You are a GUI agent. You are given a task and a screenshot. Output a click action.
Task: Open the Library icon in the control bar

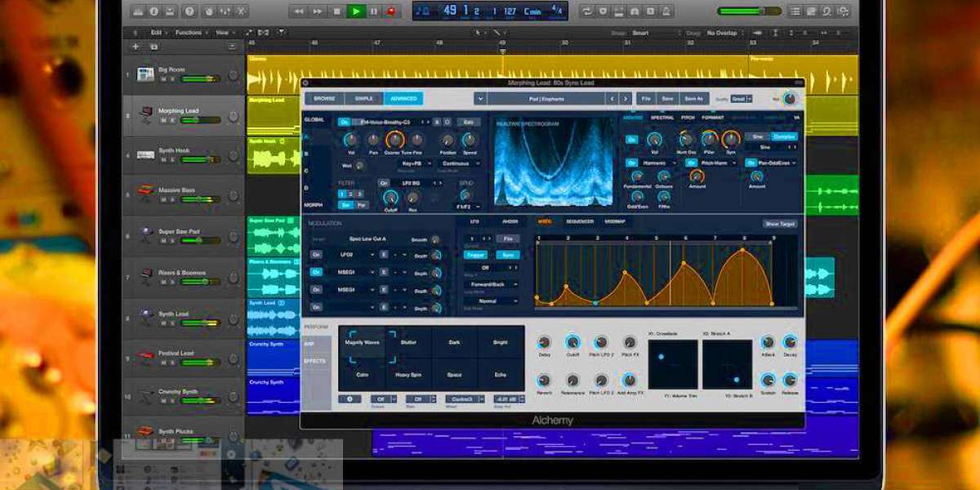138,11
